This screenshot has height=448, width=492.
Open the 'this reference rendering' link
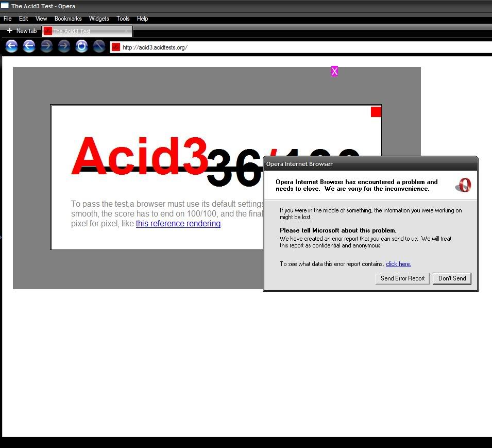[x=178, y=224]
